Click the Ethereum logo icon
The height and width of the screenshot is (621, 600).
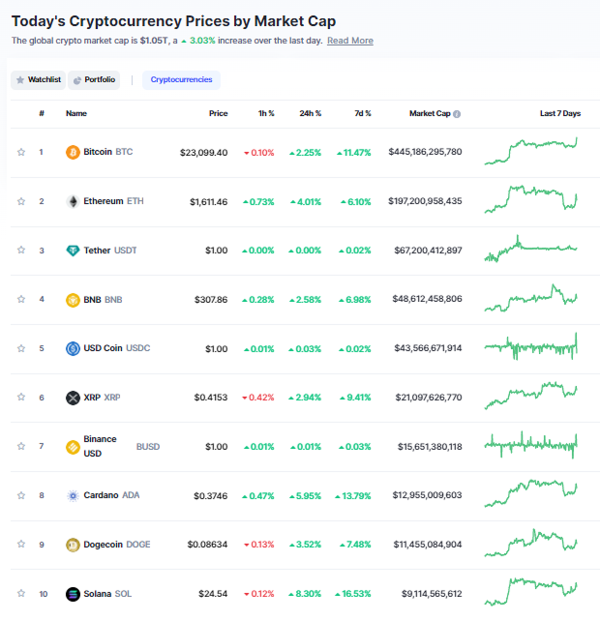click(x=72, y=202)
